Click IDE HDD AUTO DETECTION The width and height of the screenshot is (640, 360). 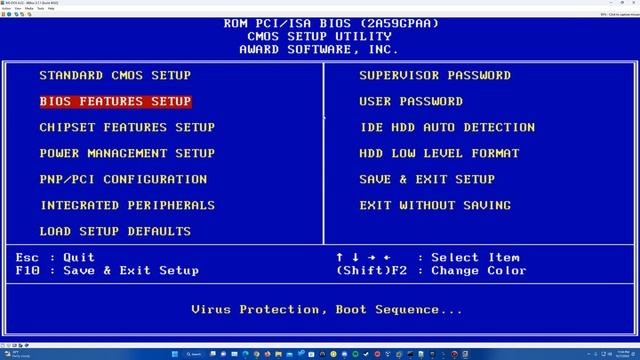[447, 127]
